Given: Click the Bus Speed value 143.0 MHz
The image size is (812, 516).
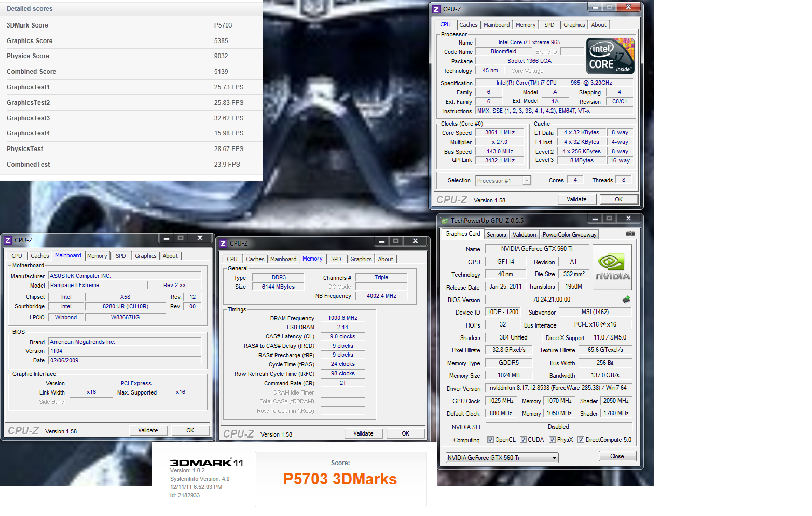Looking at the screenshot, I should click(x=500, y=151).
